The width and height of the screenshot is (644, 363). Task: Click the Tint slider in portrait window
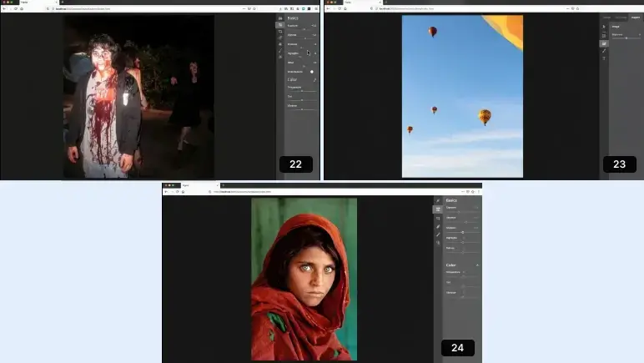[x=462, y=286]
